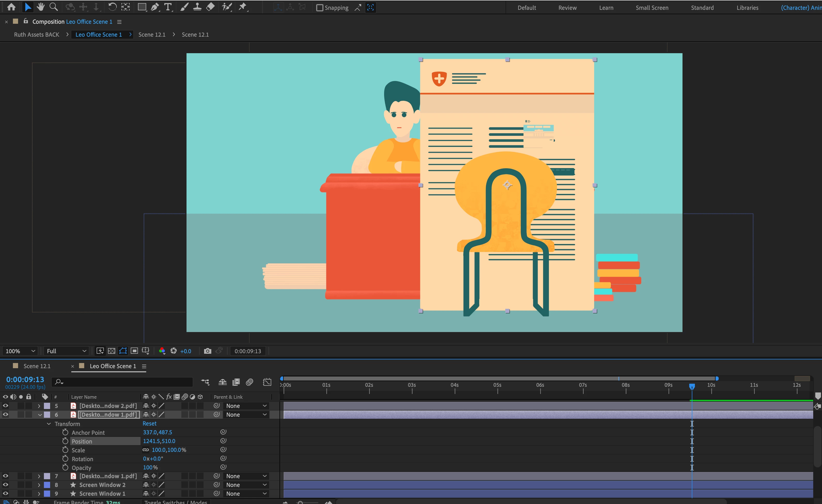Click Reset for Transform properties

[x=150, y=423]
